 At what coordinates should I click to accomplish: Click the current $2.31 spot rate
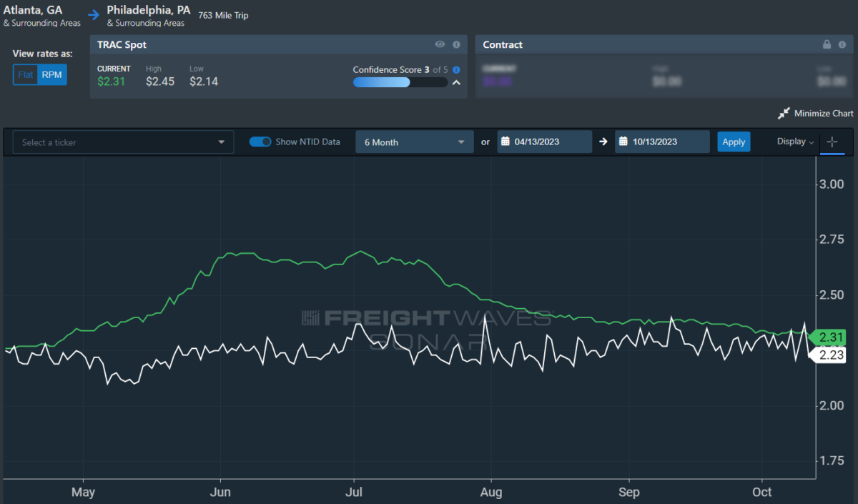coord(112,81)
